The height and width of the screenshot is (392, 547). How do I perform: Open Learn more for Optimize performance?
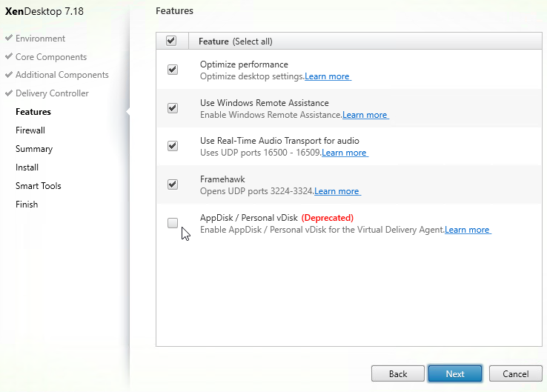[327, 76]
